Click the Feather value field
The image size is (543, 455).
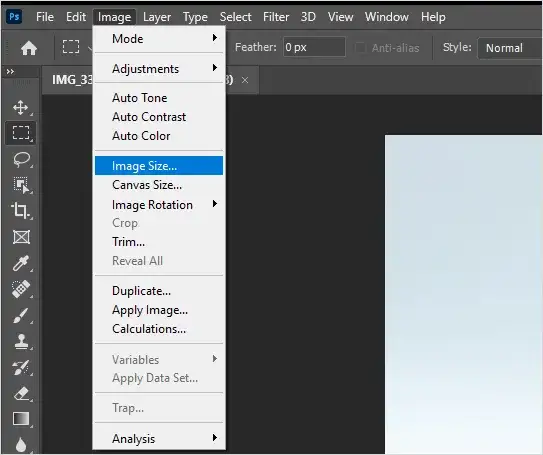pos(314,47)
